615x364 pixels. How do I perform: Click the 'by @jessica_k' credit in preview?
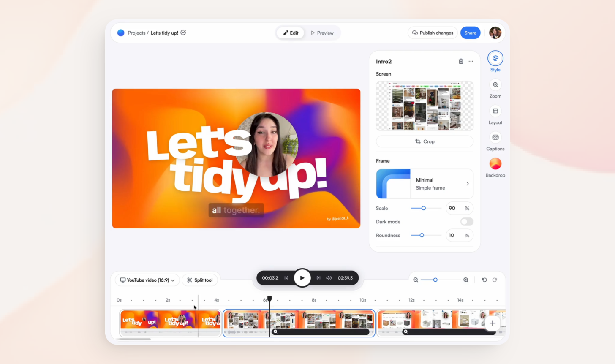(338, 219)
